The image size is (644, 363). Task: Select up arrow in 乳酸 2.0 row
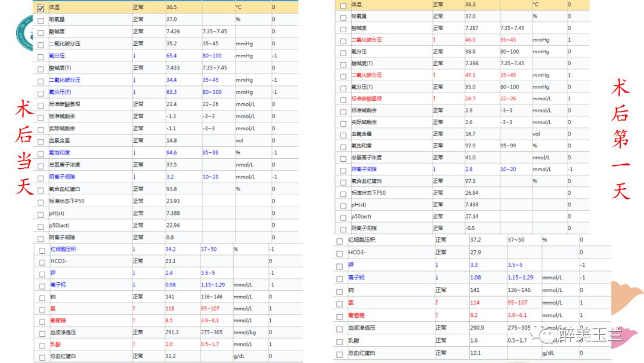coord(134,344)
